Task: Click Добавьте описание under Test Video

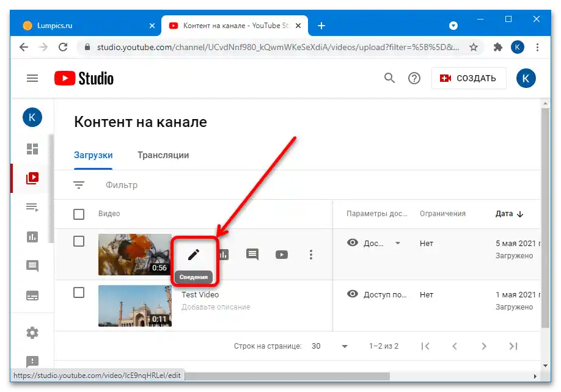Action: click(216, 307)
